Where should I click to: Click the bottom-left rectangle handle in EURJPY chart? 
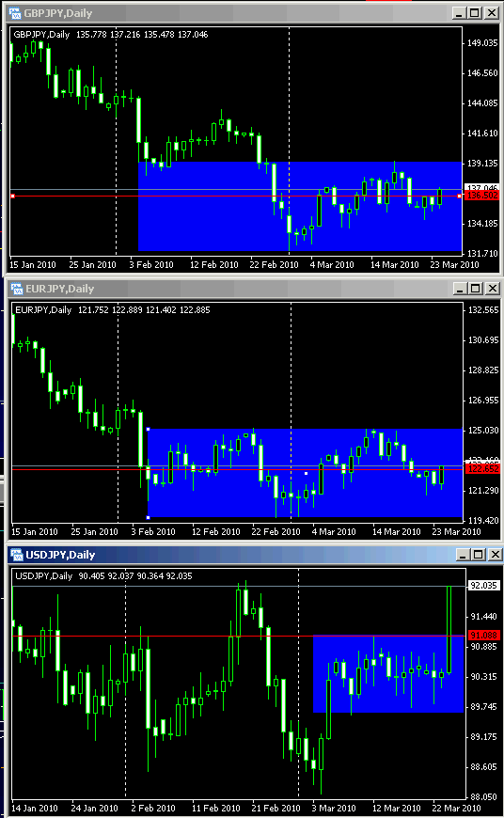coord(149,517)
